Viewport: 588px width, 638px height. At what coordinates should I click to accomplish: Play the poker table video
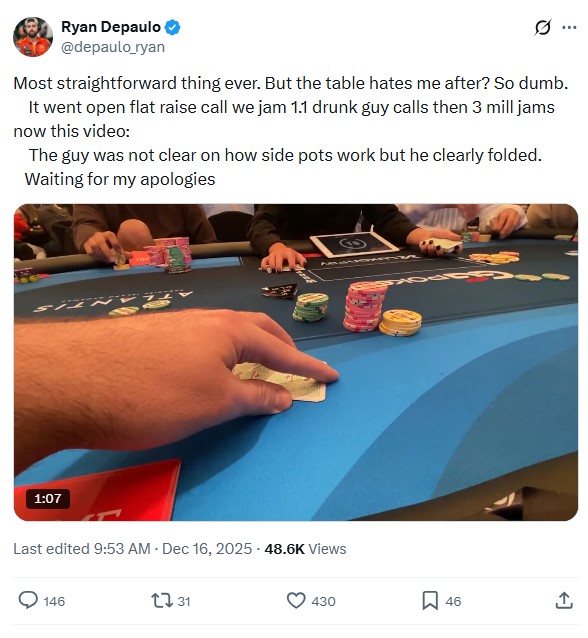pyautogui.click(x=296, y=362)
